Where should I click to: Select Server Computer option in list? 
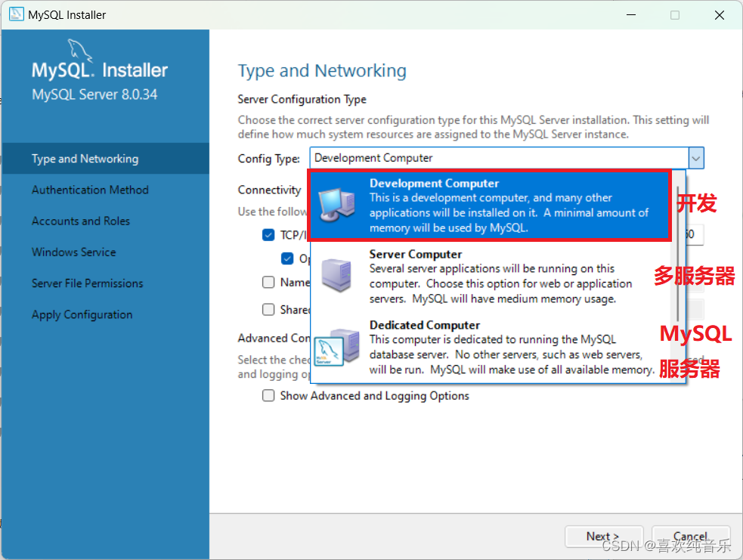coord(491,277)
